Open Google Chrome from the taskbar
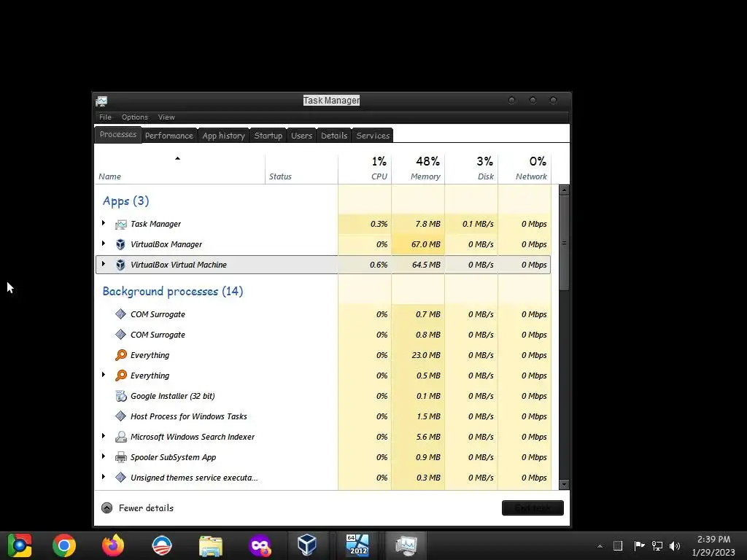Viewport: 747px width, 560px height. click(x=64, y=545)
